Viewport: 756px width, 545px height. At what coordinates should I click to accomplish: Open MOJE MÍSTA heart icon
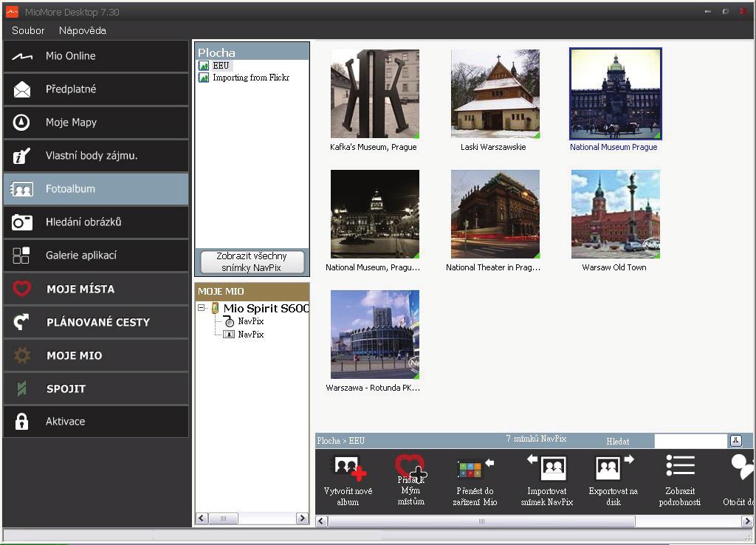(21, 289)
